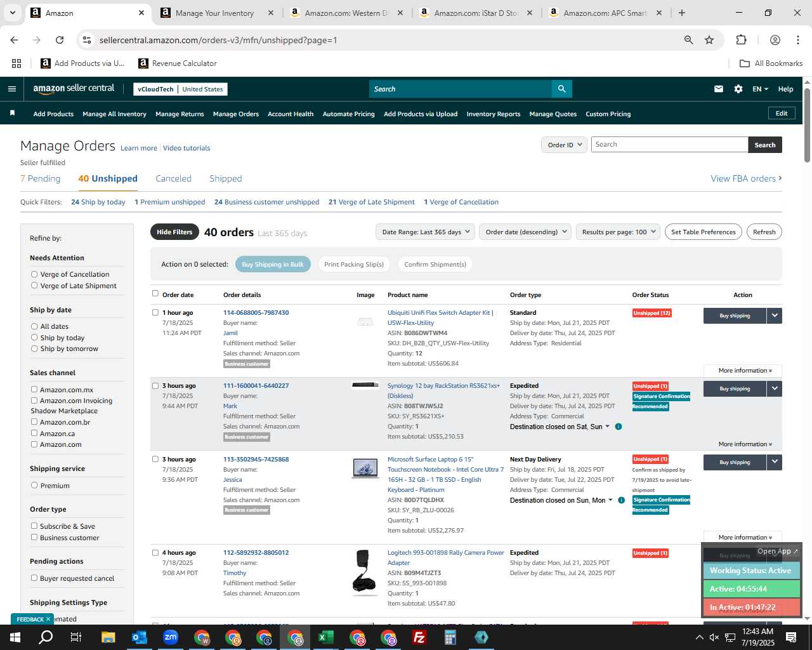
Task: Select Verge of Late Shipment radio button
Action: [34, 286]
